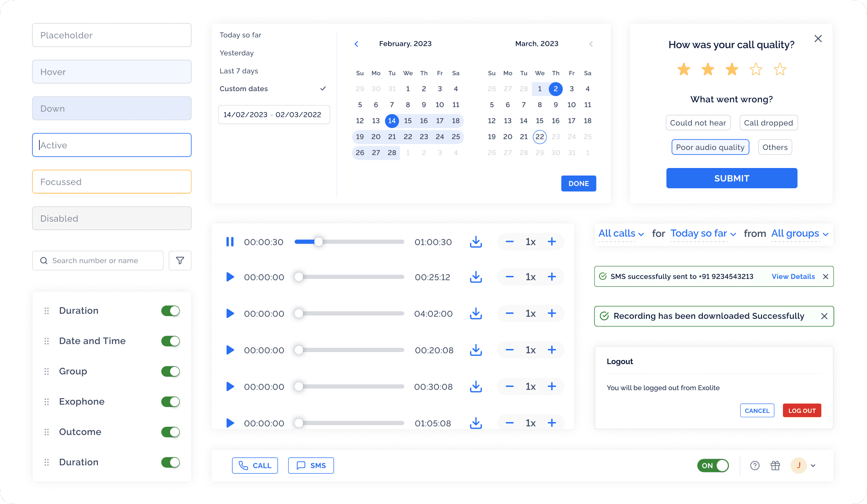Switch off the ON toggle in bottom bar

pyautogui.click(x=713, y=465)
